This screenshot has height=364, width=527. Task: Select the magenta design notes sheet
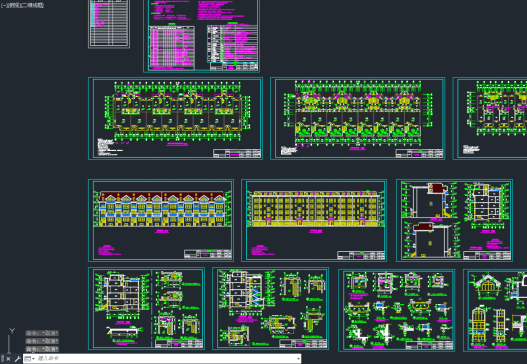click(x=201, y=36)
